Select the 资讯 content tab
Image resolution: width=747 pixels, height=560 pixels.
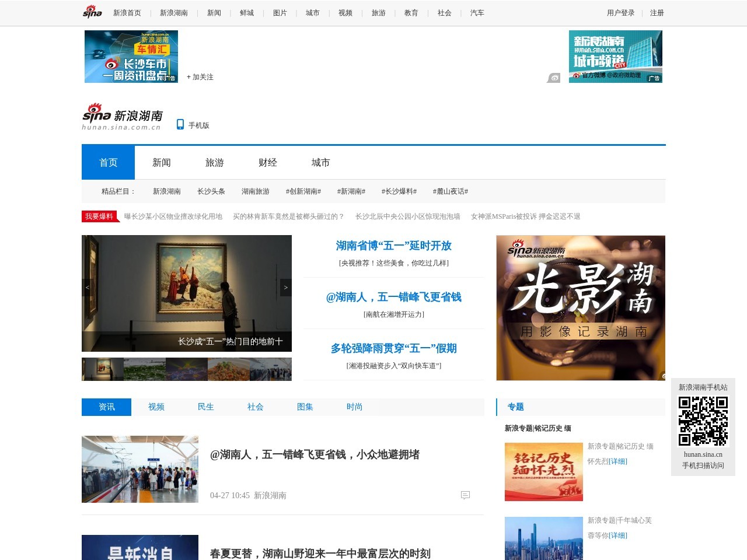click(107, 407)
